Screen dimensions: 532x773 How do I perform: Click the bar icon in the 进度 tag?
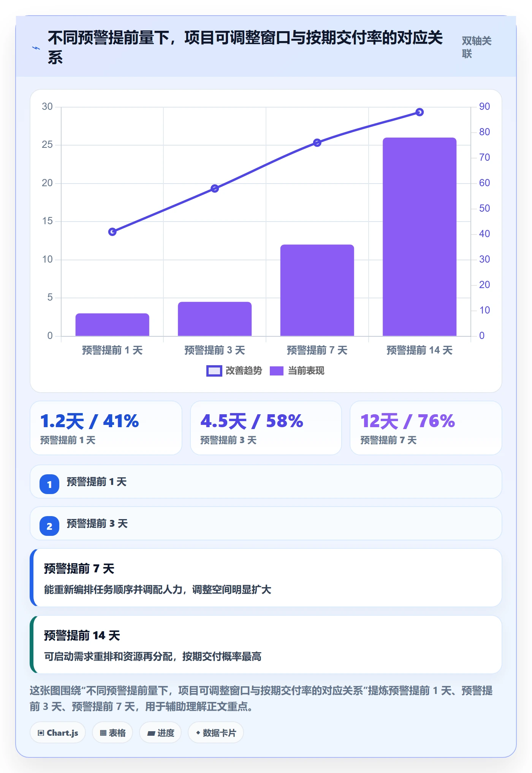[151, 733]
